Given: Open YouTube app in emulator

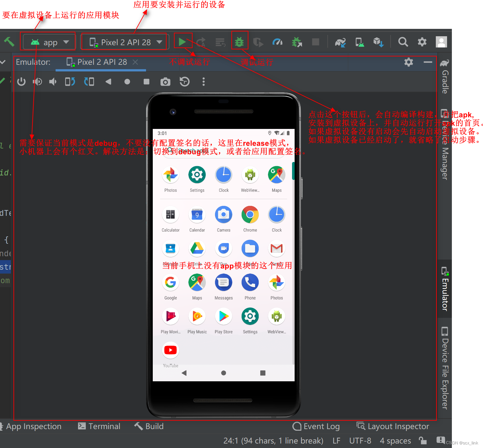Looking at the screenshot, I should point(170,354).
